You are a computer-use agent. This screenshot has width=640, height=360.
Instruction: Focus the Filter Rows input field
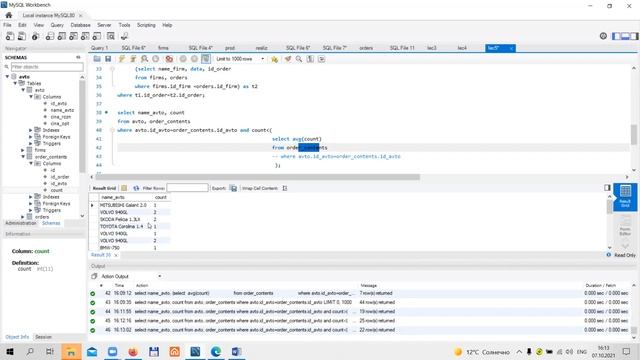pyautogui.click(x=187, y=188)
